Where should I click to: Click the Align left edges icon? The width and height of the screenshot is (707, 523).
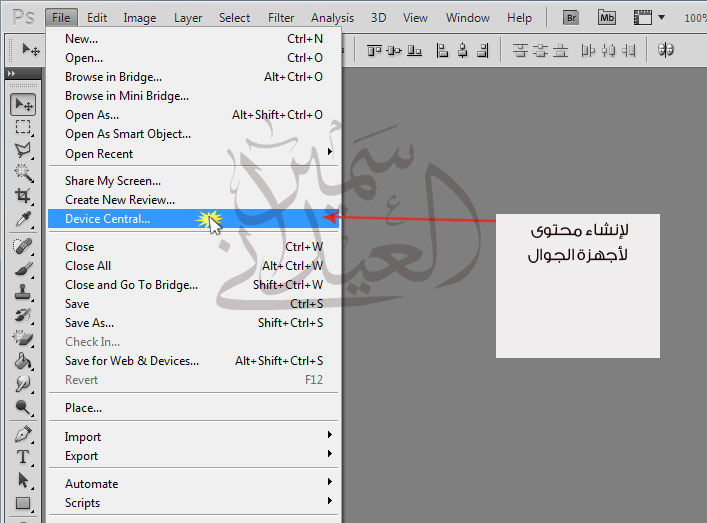(442, 50)
